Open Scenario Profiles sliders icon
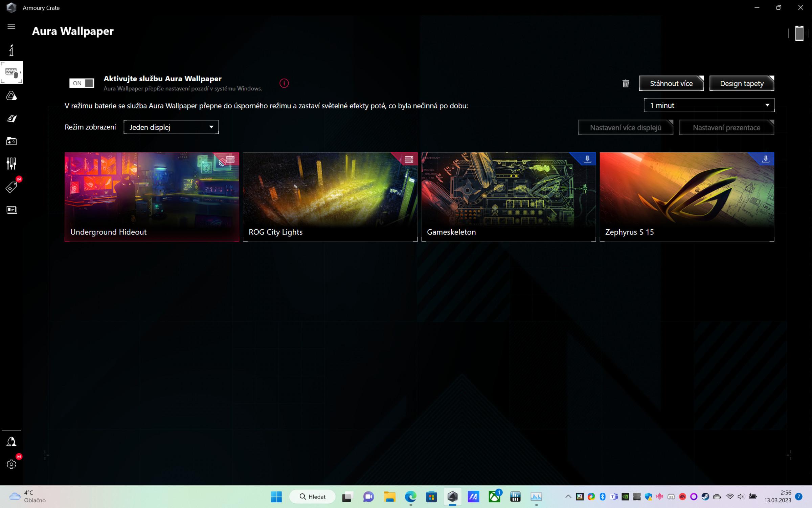The height and width of the screenshot is (508, 812). click(x=11, y=164)
